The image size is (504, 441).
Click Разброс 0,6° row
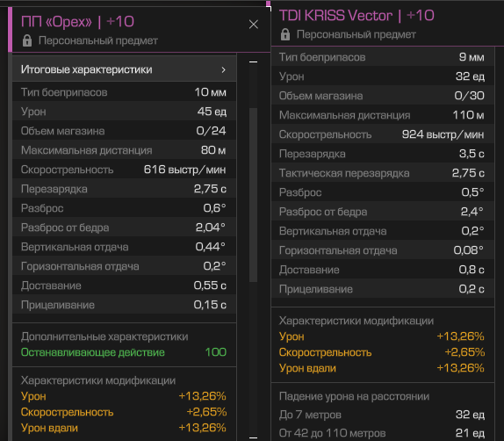click(x=124, y=208)
